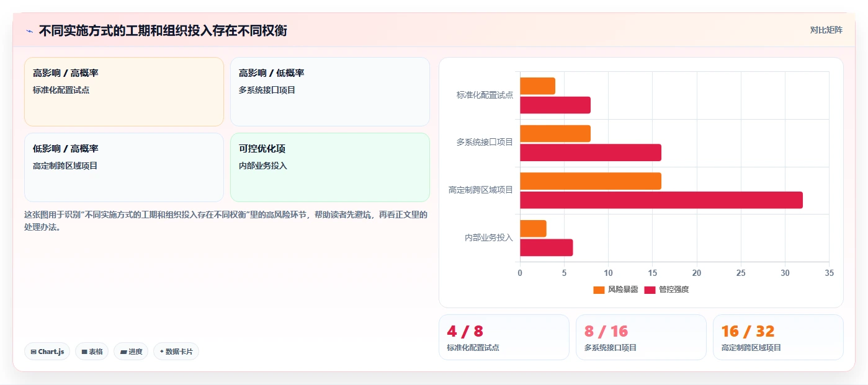Click the 内部业务投入 chart axis label
The height and width of the screenshot is (385, 868).
pyautogui.click(x=489, y=237)
